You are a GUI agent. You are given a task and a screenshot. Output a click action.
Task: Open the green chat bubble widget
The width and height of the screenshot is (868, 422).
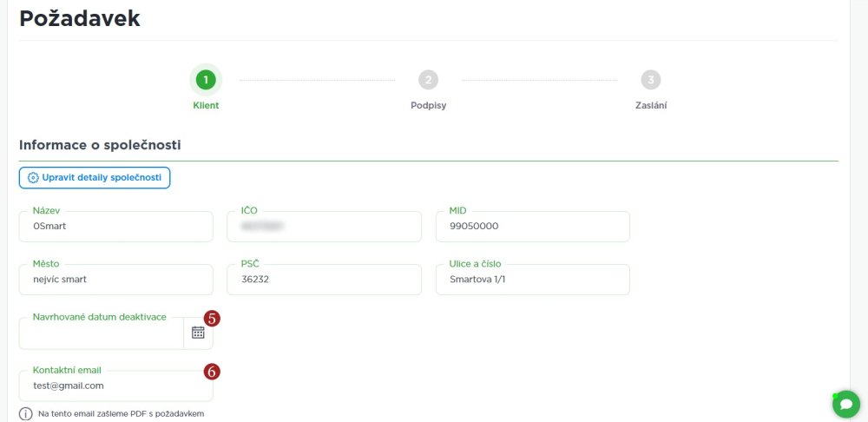point(845,404)
